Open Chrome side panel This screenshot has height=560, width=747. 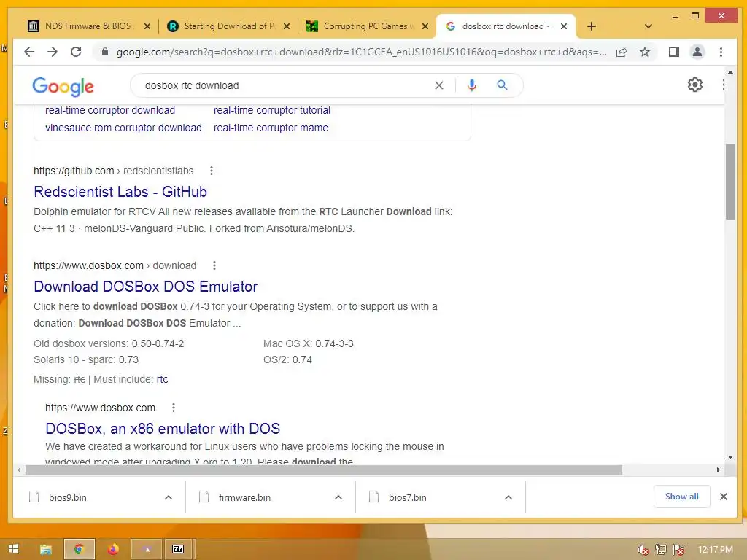click(x=673, y=52)
